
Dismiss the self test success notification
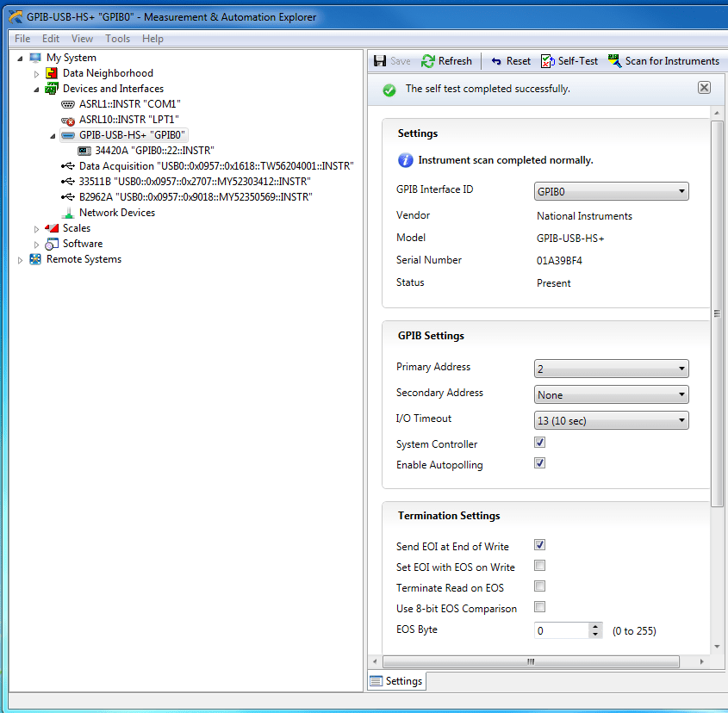(704, 86)
